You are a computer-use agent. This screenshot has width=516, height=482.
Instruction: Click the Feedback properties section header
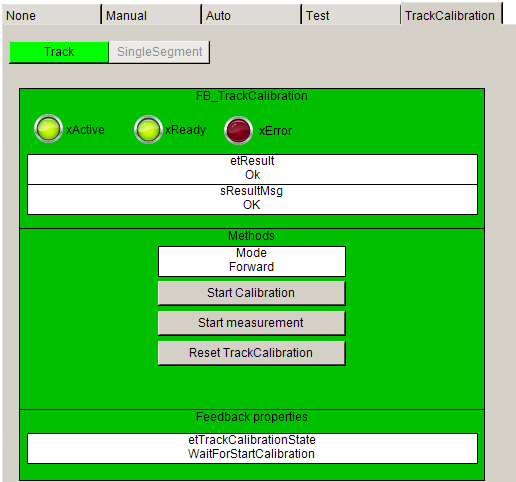252,417
